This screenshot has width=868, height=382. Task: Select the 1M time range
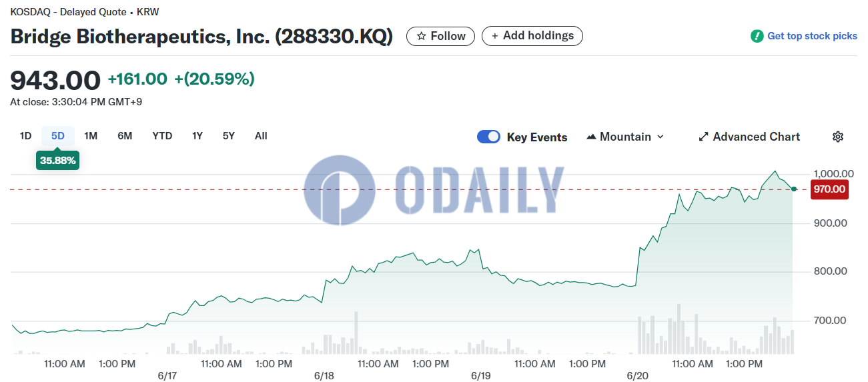(91, 136)
